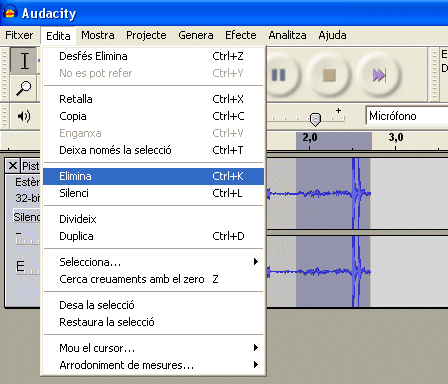Open the Efecte menu

click(241, 35)
